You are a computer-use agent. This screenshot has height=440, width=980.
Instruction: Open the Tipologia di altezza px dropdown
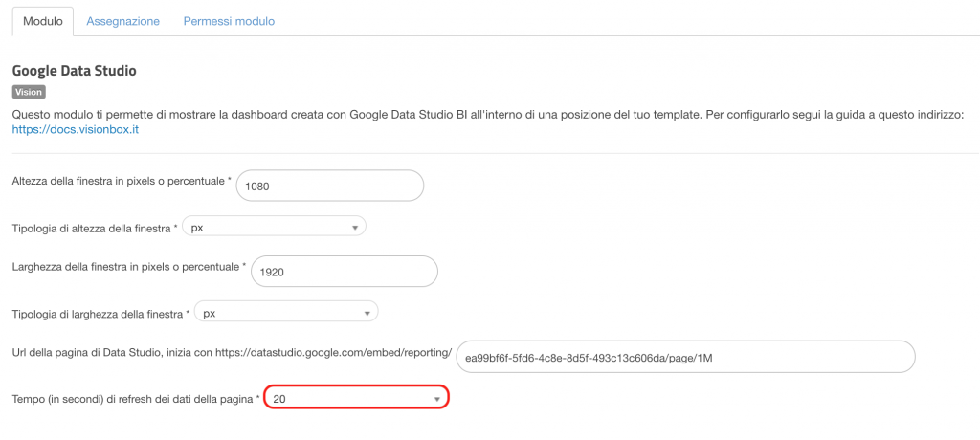point(274,228)
